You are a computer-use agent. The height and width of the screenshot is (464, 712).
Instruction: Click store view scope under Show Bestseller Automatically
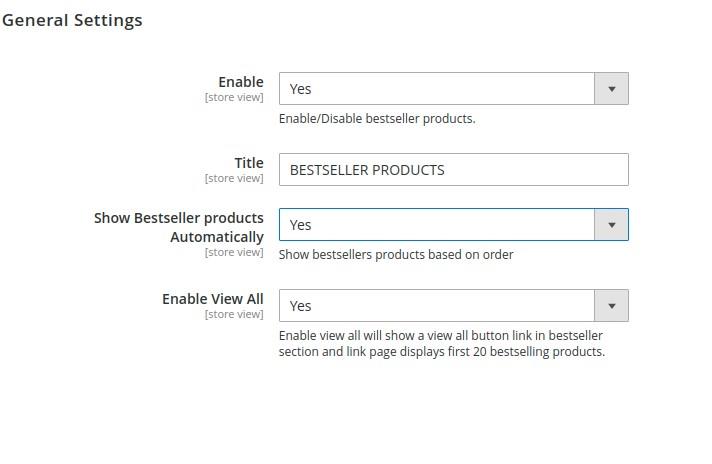[x=234, y=253]
